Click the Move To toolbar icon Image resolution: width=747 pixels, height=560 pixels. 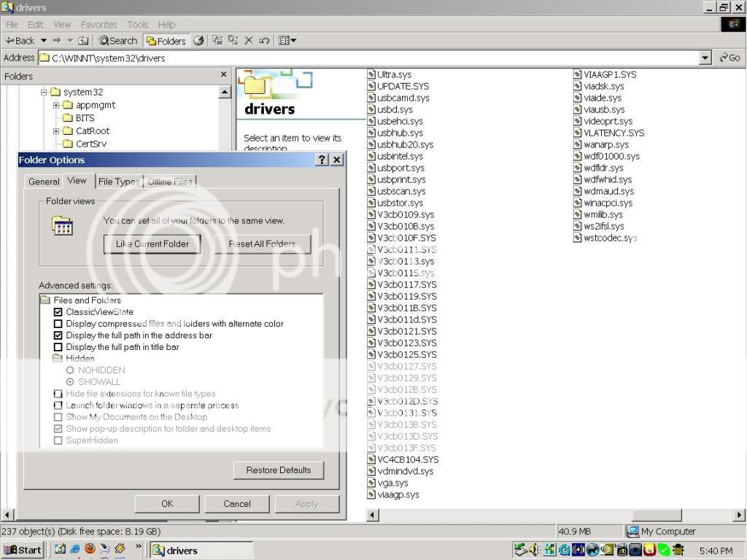(x=217, y=41)
